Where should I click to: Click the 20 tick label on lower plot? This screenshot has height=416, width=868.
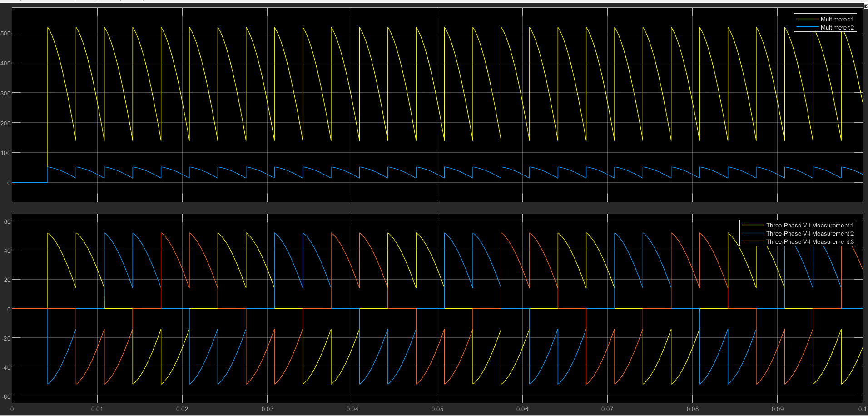point(7,280)
